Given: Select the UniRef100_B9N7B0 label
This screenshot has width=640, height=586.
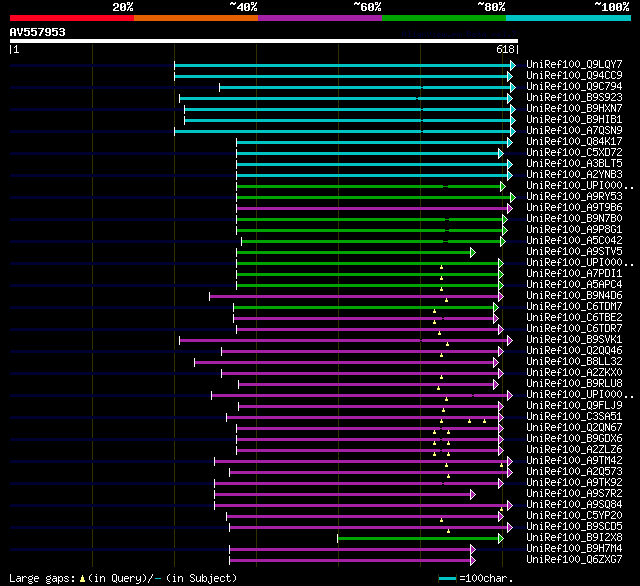Looking at the screenshot, I should [574, 219].
